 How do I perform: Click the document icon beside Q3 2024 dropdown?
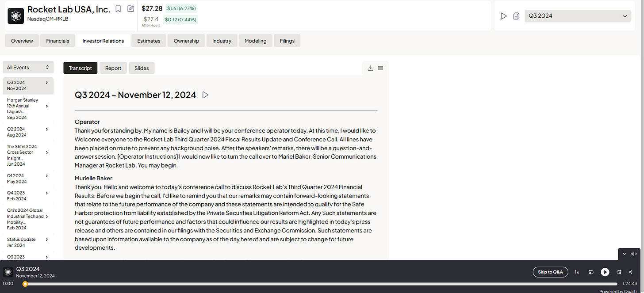[x=516, y=16]
